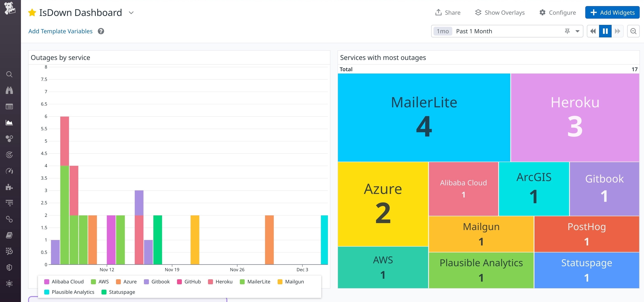Open the Events icon in sidebar

9,106
